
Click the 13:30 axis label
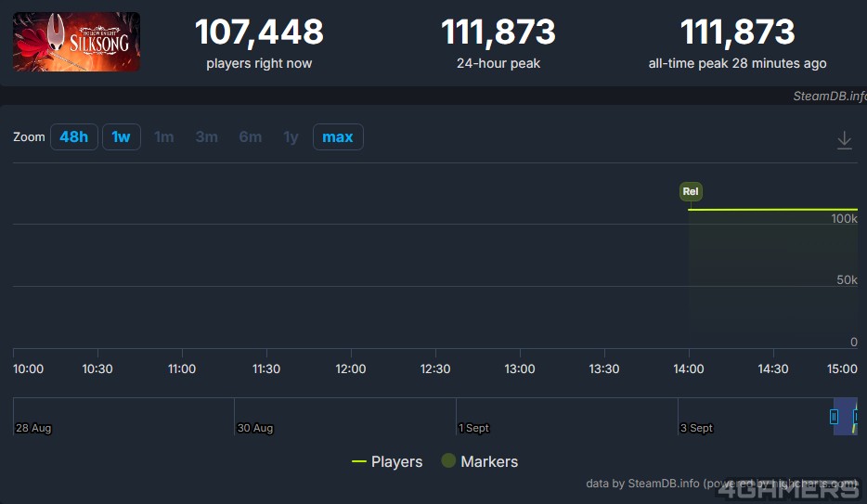tap(603, 368)
